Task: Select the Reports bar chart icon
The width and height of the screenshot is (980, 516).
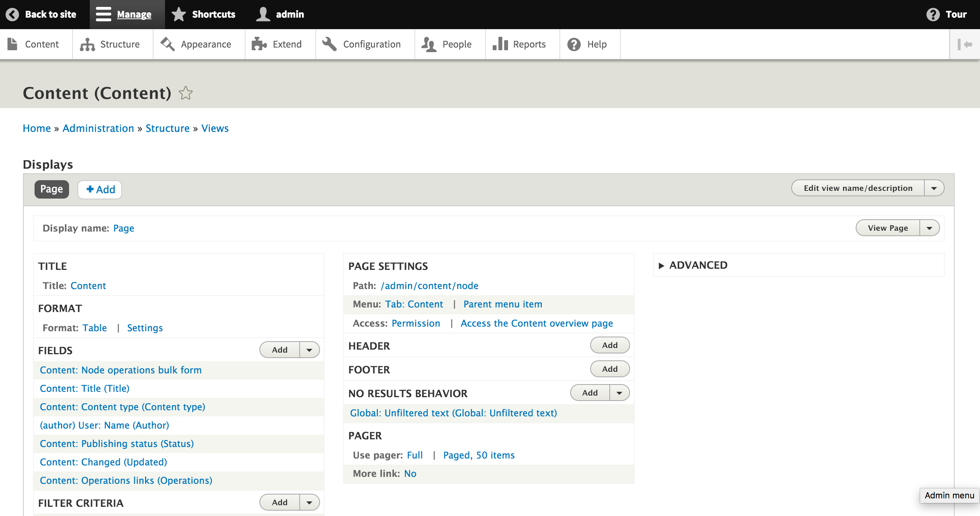Action: click(500, 44)
